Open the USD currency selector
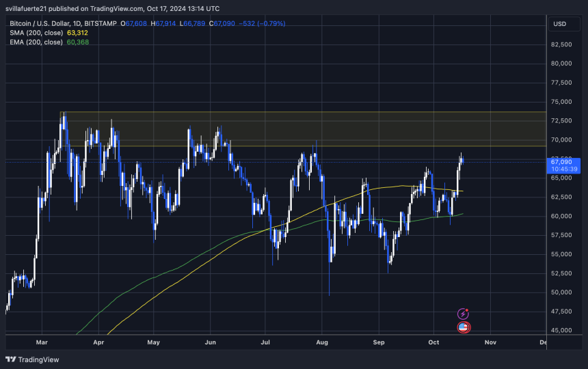 (x=559, y=24)
